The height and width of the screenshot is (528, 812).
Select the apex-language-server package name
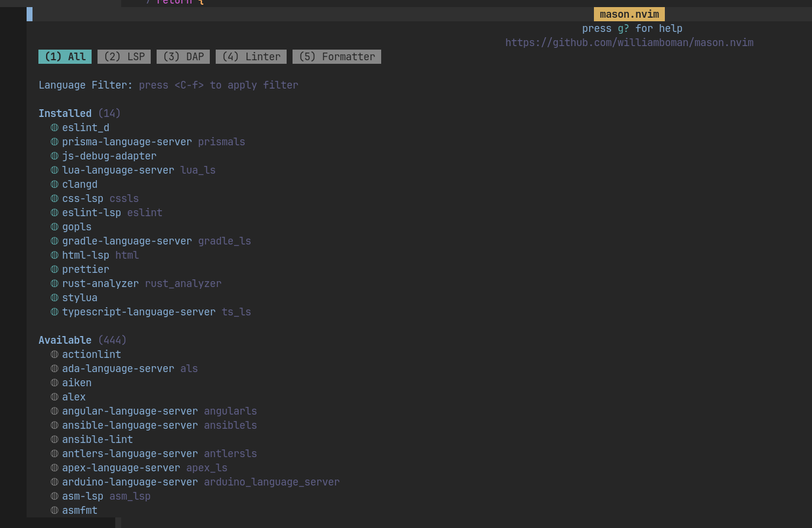coord(121,468)
